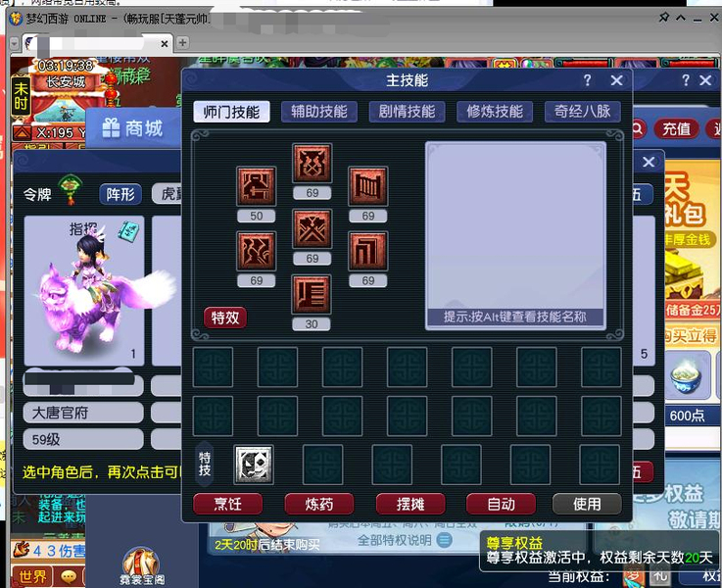Open 阵形 tab in character panel
722x588 pixels.
pyautogui.click(x=120, y=194)
